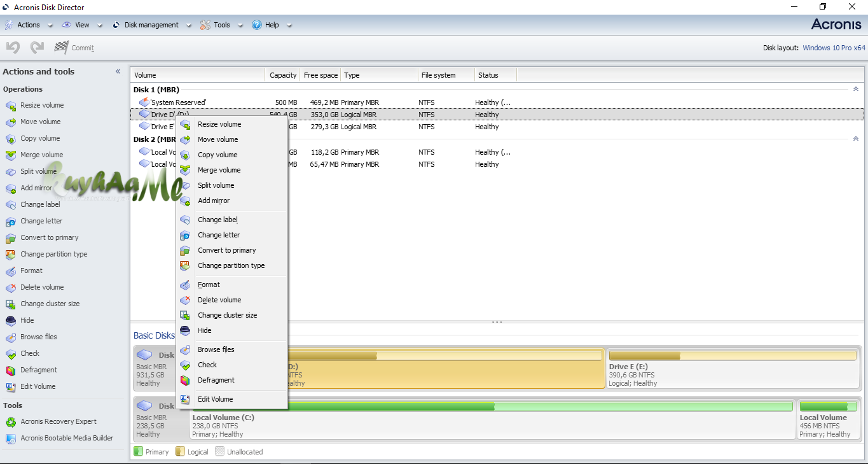Click Split volume link in sidebar
The width and height of the screenshot is (868, 464).
tap(38, 172)
